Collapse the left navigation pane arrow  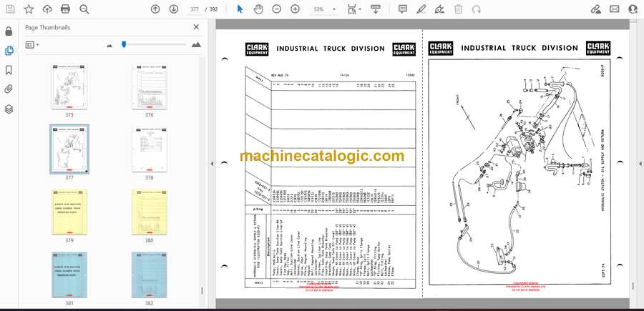tap(213, 164)
